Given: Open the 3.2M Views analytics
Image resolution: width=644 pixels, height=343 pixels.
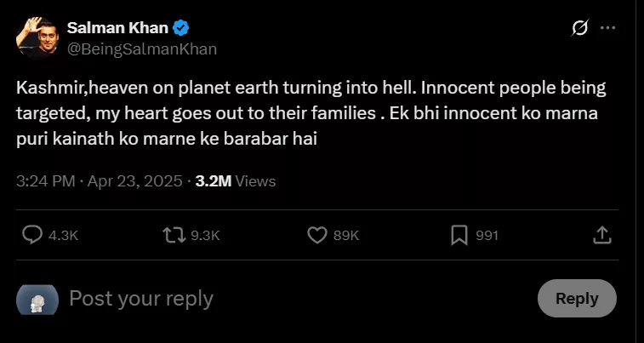Looking at the screenshot, I should [235, 180].
